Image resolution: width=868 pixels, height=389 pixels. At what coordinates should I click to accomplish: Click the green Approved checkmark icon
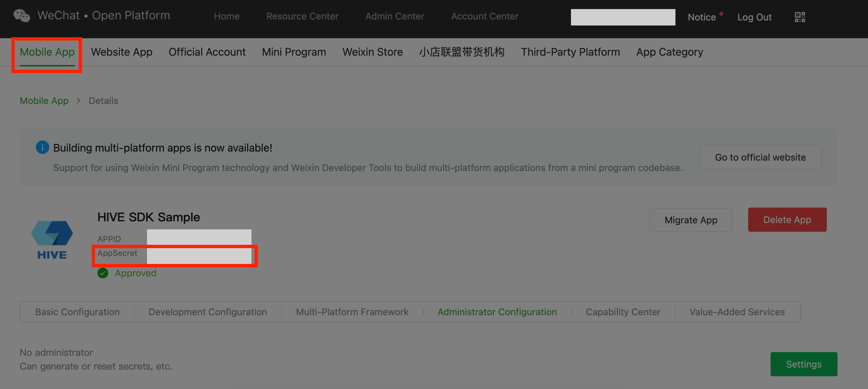(x=103, y=273)
